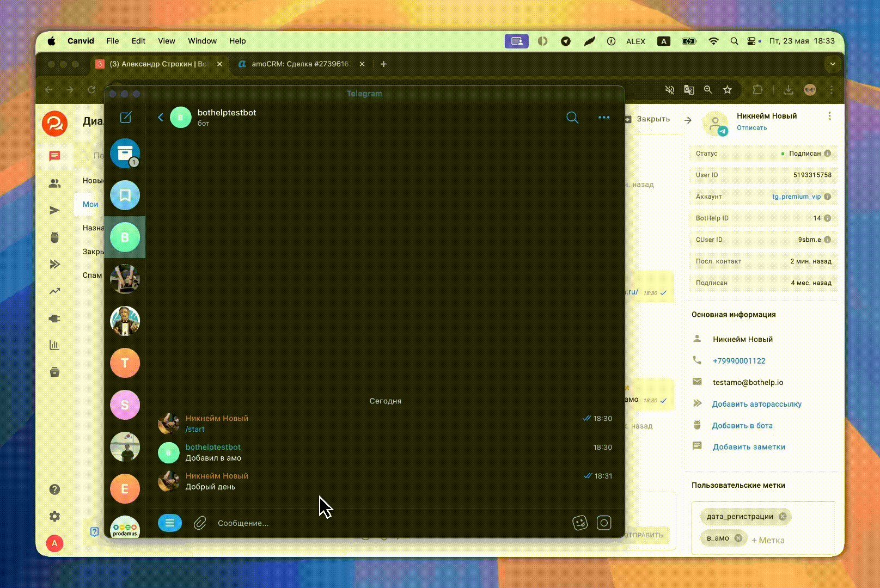Reload the page in browser toolbar
This screenshot has width=880, height=588.
91,90
